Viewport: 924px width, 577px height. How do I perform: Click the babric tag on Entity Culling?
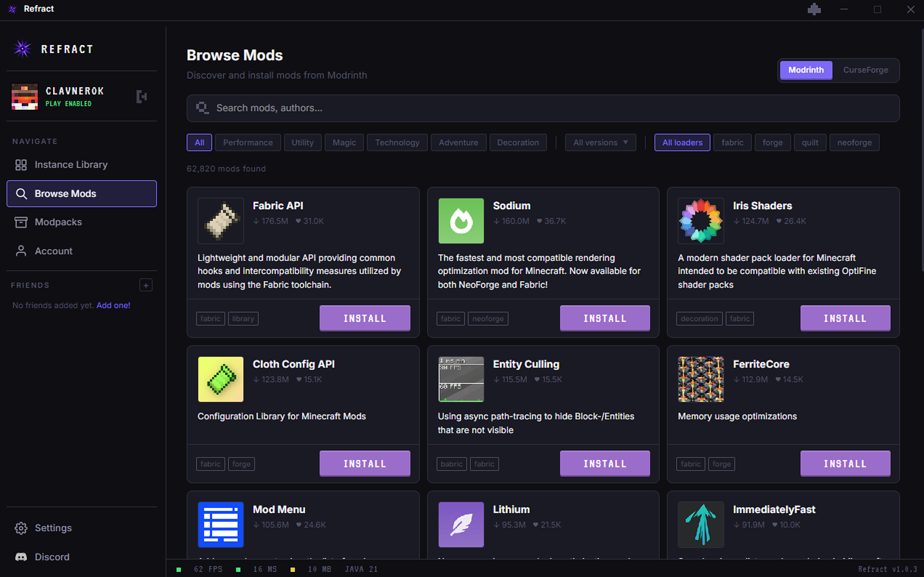[451, 464]
